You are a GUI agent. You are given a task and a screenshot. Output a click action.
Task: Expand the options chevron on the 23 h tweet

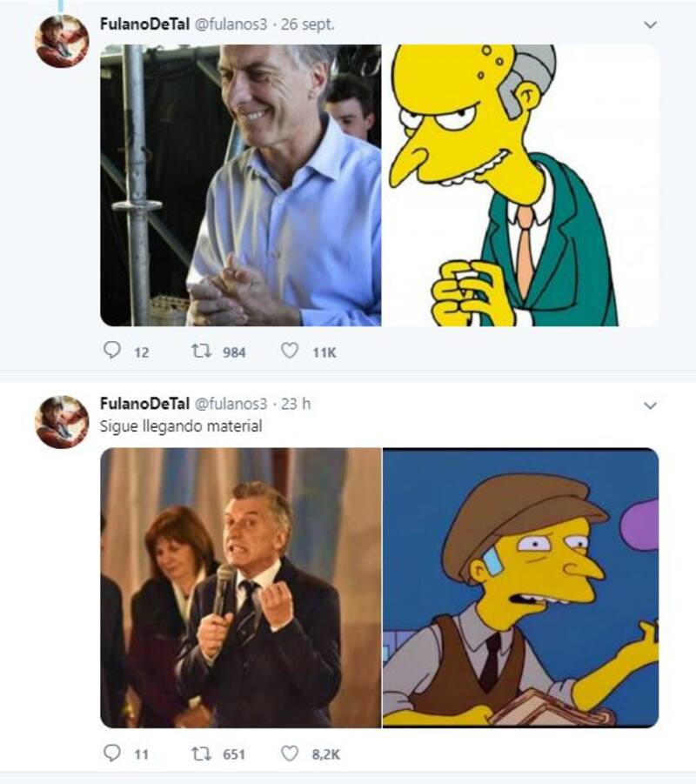pos(650,405)
